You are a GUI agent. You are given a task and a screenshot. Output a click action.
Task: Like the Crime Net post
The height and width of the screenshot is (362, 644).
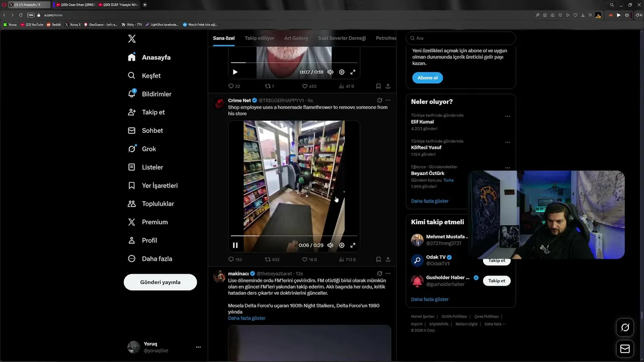tap(309, 259)
